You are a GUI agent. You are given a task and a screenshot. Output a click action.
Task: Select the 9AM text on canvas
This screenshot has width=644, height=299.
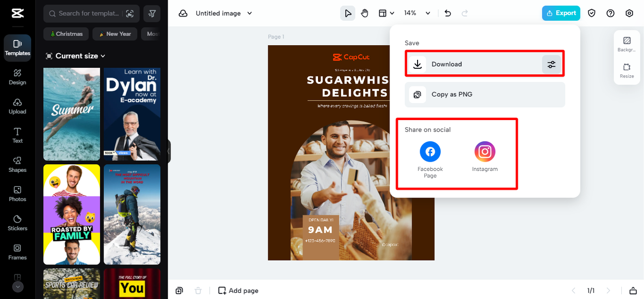click(320, 230)
